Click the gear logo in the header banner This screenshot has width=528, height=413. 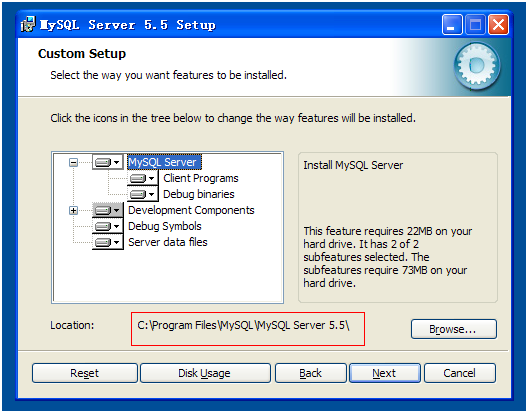(x=476, y=66)
